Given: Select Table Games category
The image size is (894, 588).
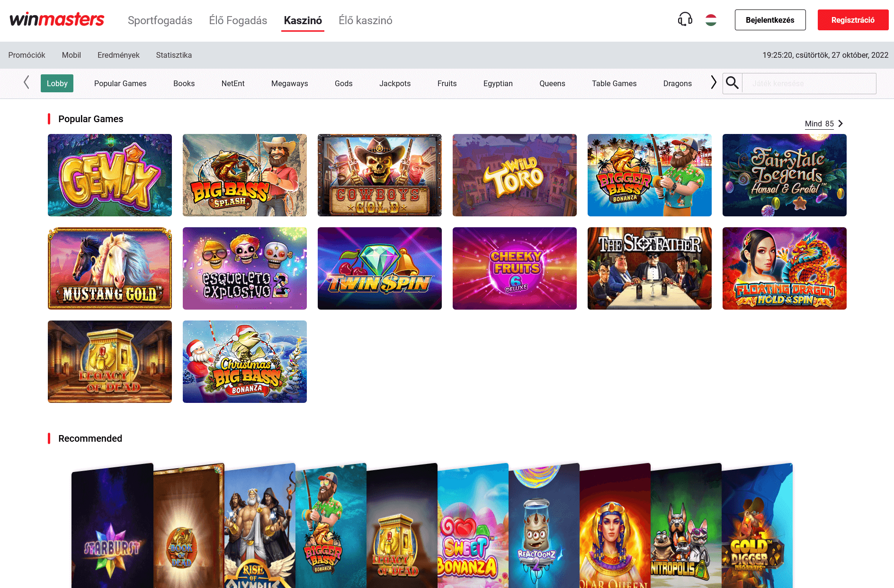Looking at the screenshot, I should coord(614,83).
